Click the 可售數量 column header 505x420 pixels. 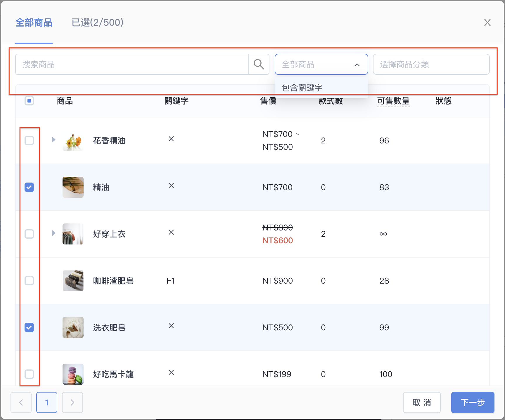[393, 101]
